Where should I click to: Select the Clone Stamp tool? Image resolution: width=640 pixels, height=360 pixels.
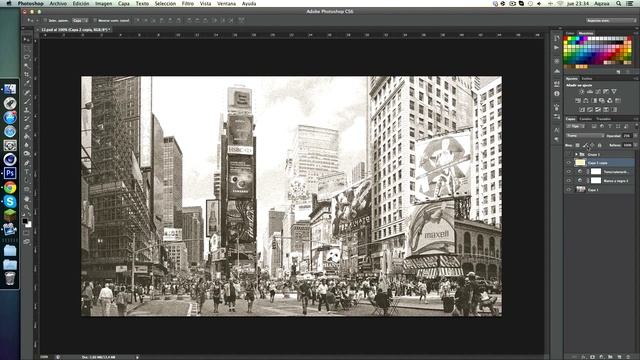[x=27, y=110]
